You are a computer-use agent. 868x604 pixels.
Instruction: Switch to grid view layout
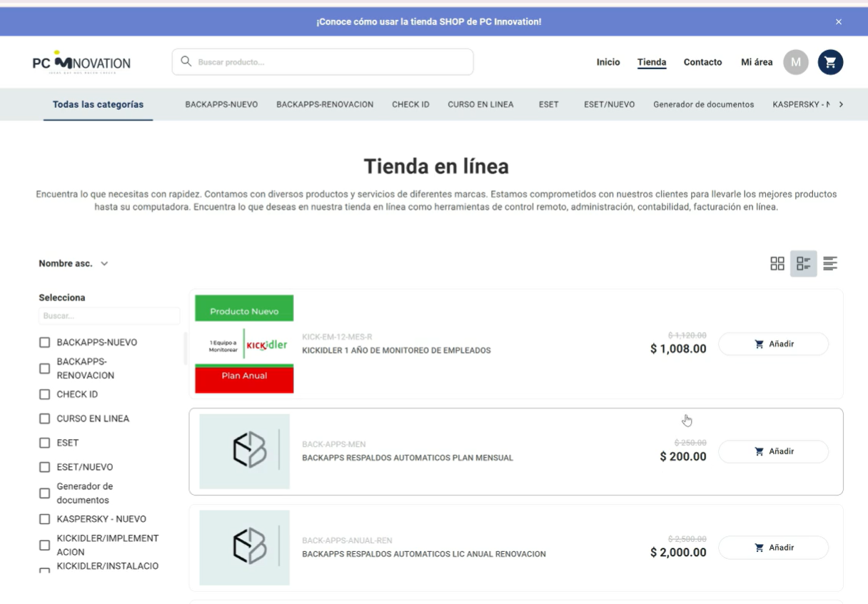pos(777,263)
